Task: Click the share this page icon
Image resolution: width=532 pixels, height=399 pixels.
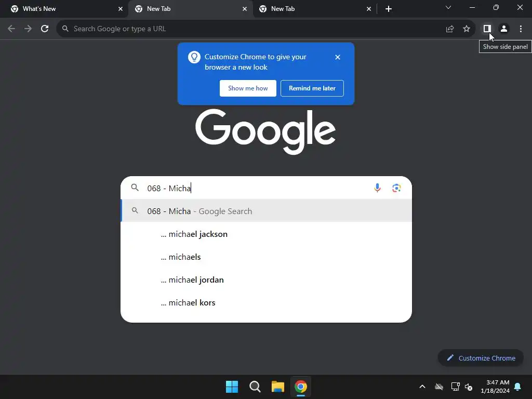Action: (450, 29)
